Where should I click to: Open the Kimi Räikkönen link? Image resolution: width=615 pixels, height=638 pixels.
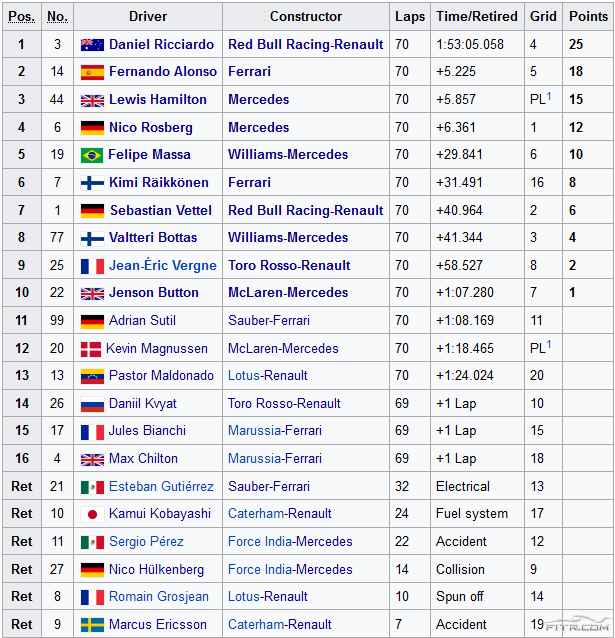coord(162,183)
